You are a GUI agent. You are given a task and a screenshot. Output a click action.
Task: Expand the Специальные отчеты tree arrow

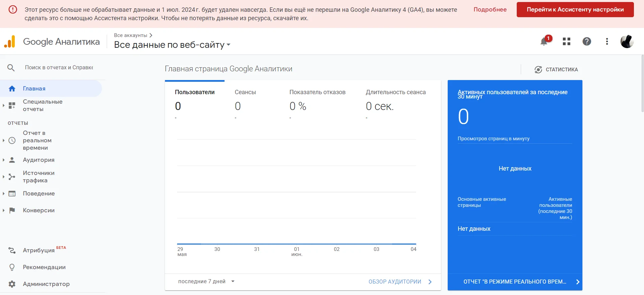coord(3,105)
